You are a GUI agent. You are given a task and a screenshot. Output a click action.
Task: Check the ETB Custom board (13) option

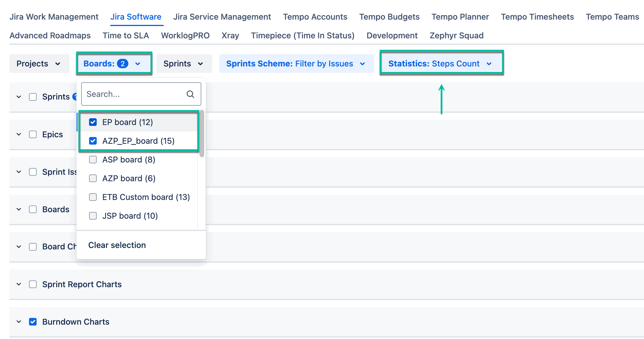(93, 197)
